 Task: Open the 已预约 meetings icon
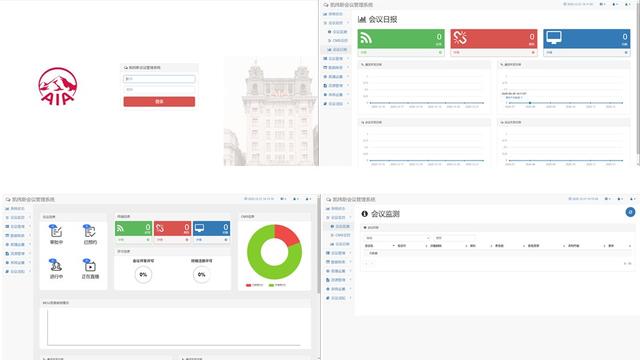(90, 234)
